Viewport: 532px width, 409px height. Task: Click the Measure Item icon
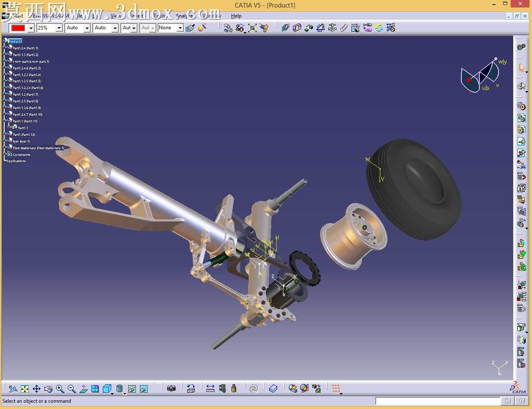point(222,389)
